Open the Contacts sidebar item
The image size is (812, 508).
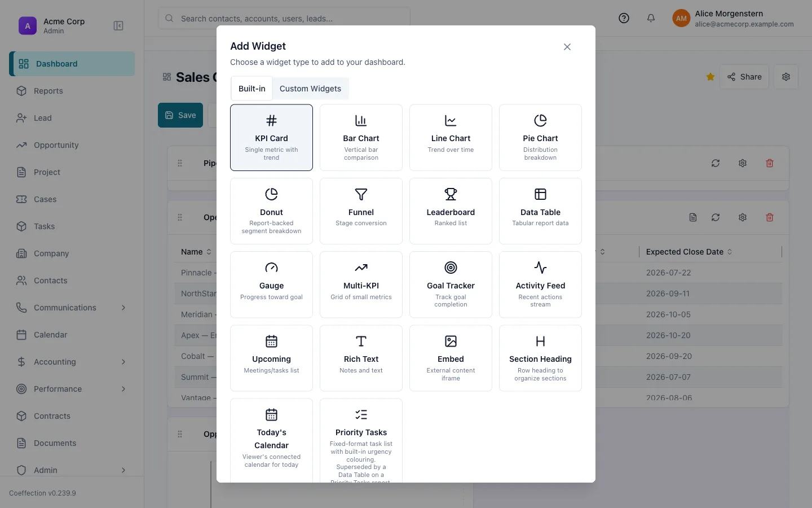72,281
